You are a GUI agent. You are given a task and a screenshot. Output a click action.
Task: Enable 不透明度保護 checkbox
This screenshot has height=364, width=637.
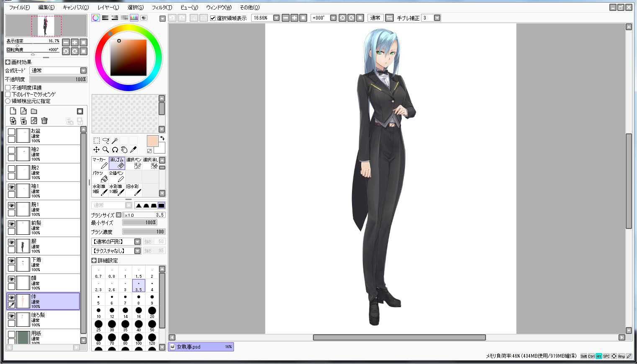(x=8, y=87)
